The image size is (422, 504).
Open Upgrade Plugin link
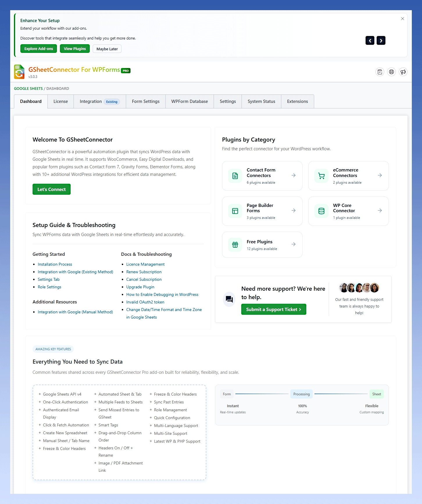[x=140, y=287]
